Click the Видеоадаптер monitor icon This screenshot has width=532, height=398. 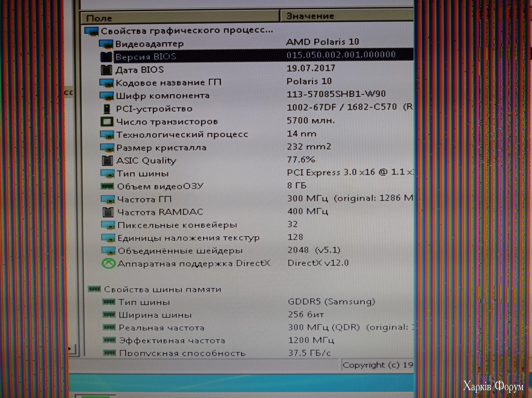[106, 44]
